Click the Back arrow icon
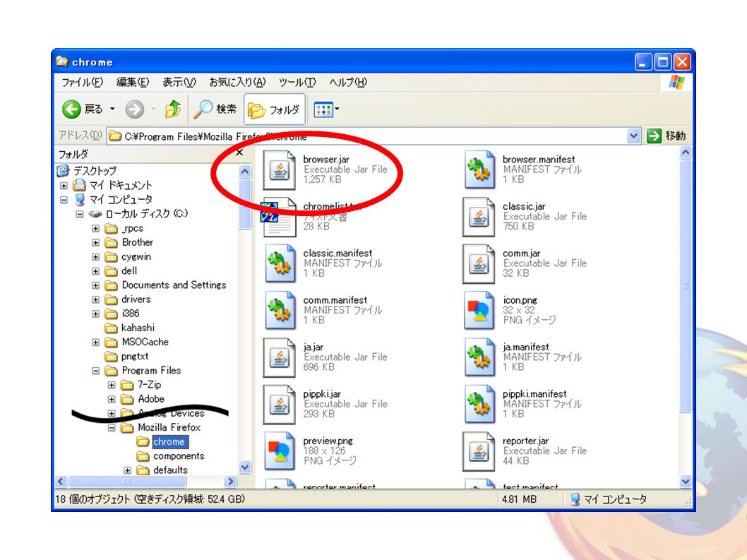747x560 pixels. [71, 109]
